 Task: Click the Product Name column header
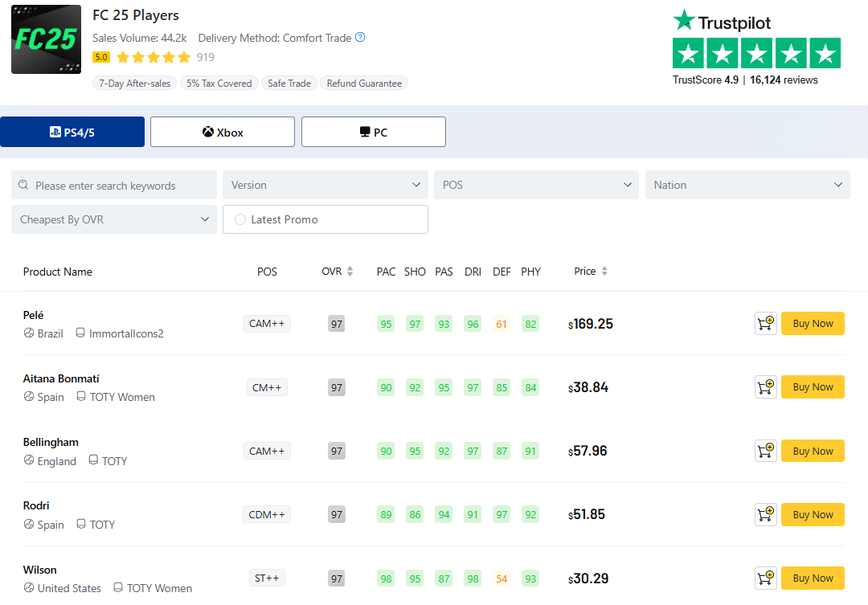pyautogui.click(x=58, y=272)
